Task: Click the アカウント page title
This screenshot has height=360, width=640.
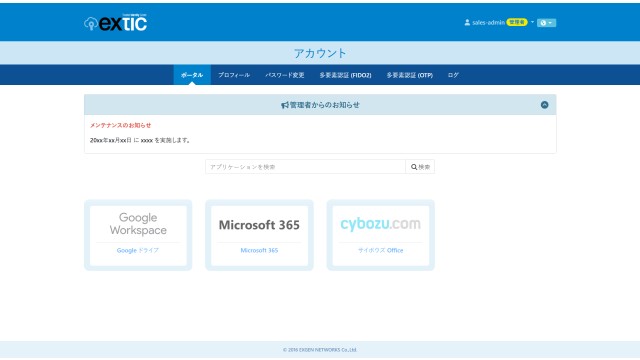Action: click(320, 53)
